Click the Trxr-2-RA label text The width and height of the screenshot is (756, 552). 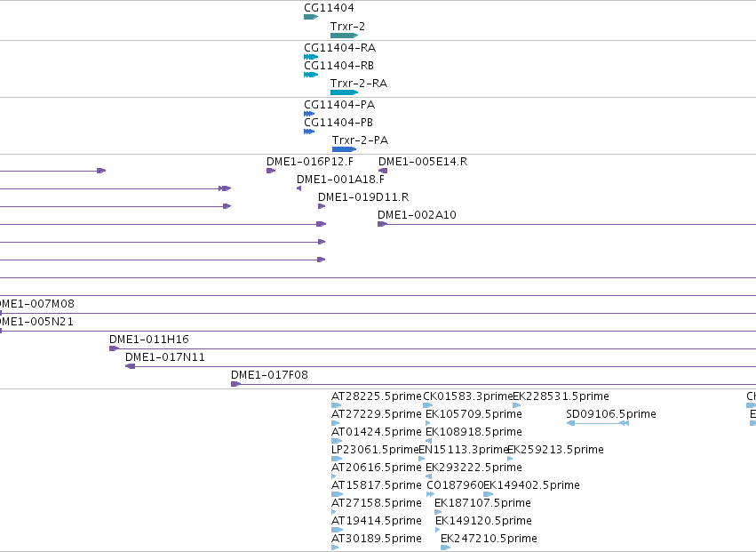coord(359,84)
